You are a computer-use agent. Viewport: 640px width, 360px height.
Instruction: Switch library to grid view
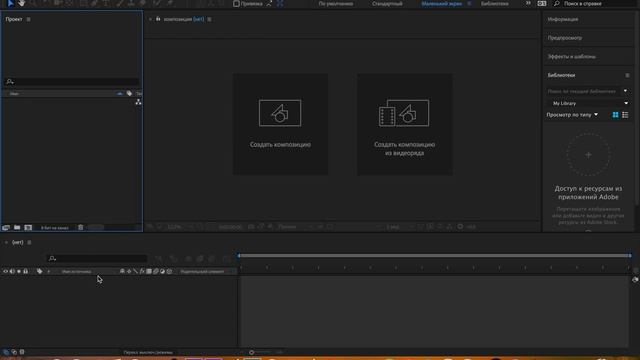(x=616, y=115)
